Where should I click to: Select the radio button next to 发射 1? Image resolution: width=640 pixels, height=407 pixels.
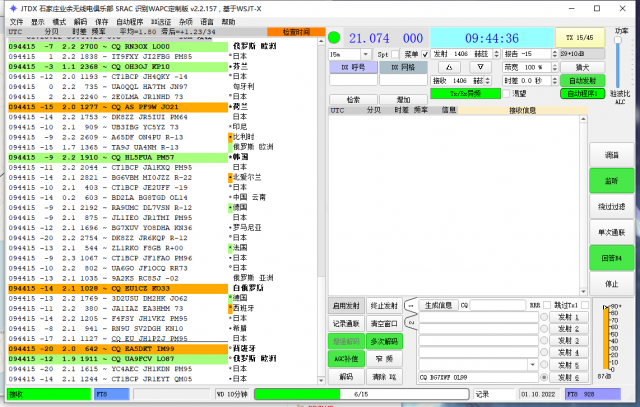[x=544, y=317]
